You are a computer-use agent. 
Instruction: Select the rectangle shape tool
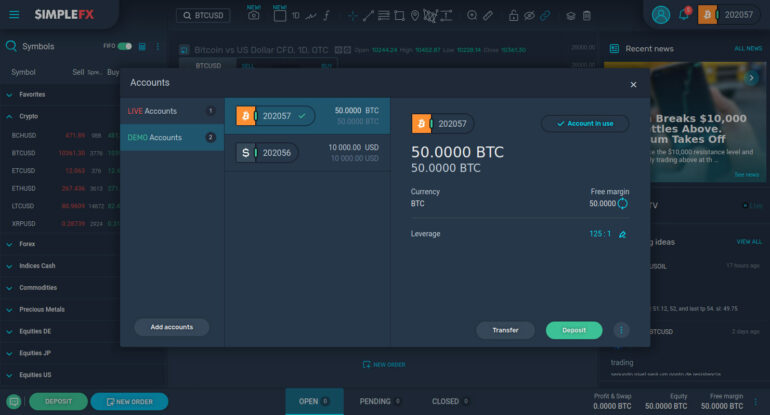coord(399,16)
